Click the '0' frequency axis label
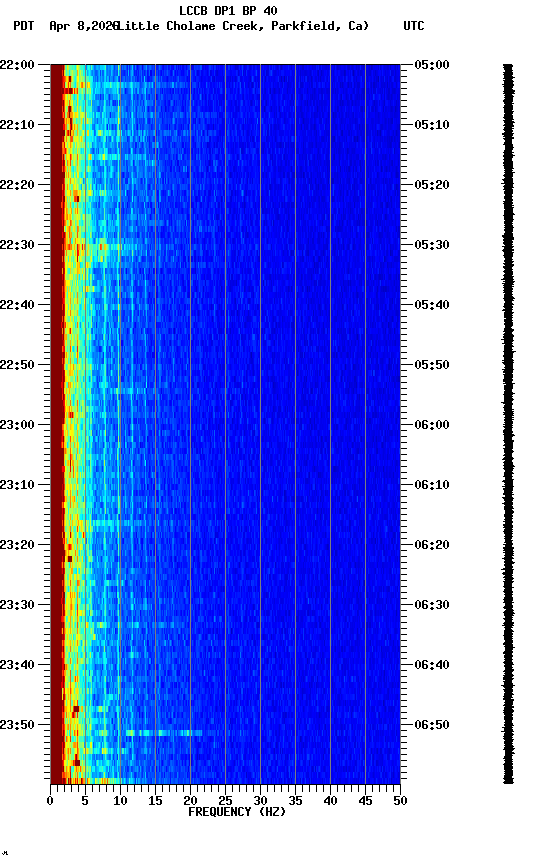 50,801
